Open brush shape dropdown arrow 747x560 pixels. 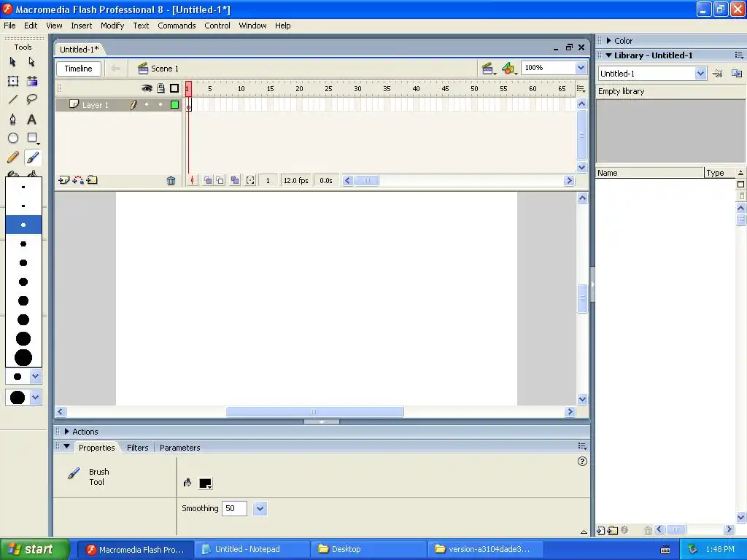[35, 397]
